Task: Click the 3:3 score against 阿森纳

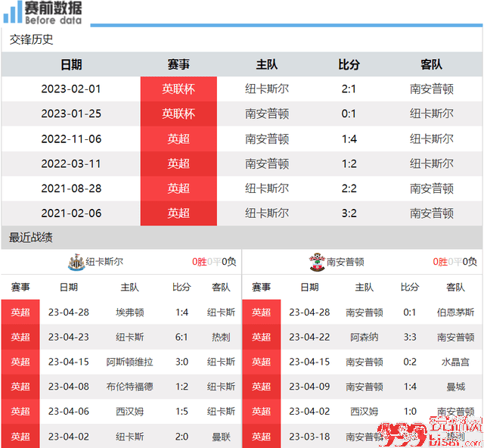Action: click(x=410, y=337)
